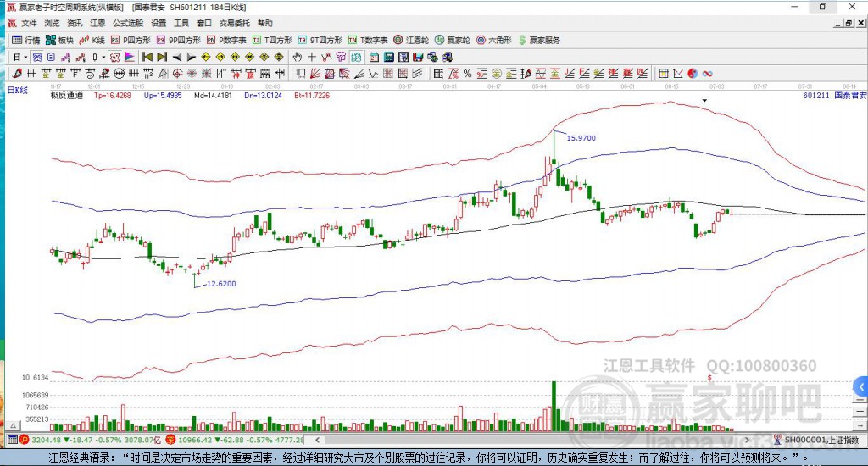Open the 设置 menu
Image resolution: width=868 pixels, height=466 pixels.
[x=159, y=23]
